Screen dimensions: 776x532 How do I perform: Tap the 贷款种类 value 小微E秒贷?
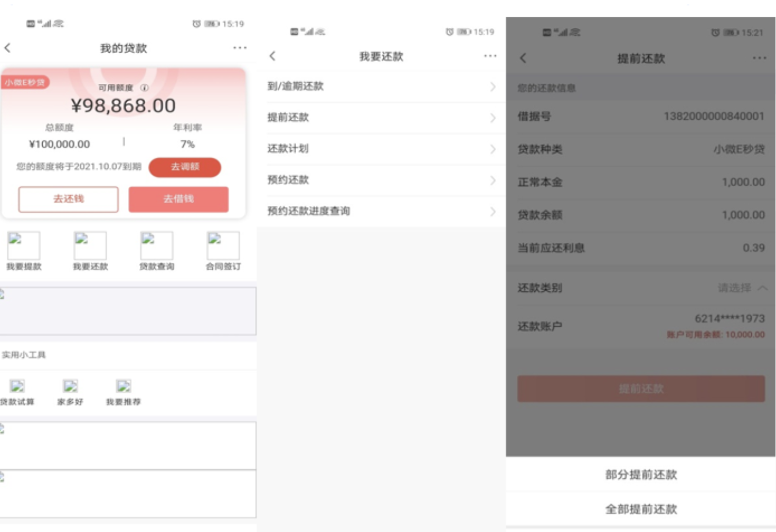coord(739,149)
